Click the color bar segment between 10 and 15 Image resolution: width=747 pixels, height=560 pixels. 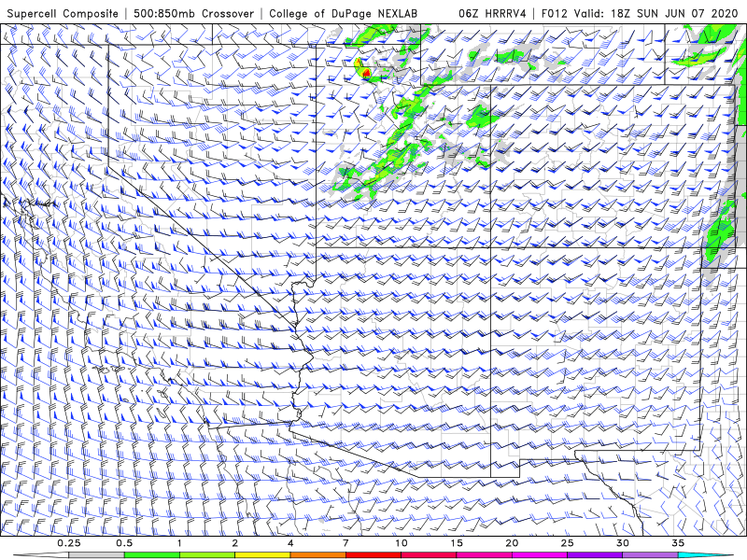(x=429, y=555)
